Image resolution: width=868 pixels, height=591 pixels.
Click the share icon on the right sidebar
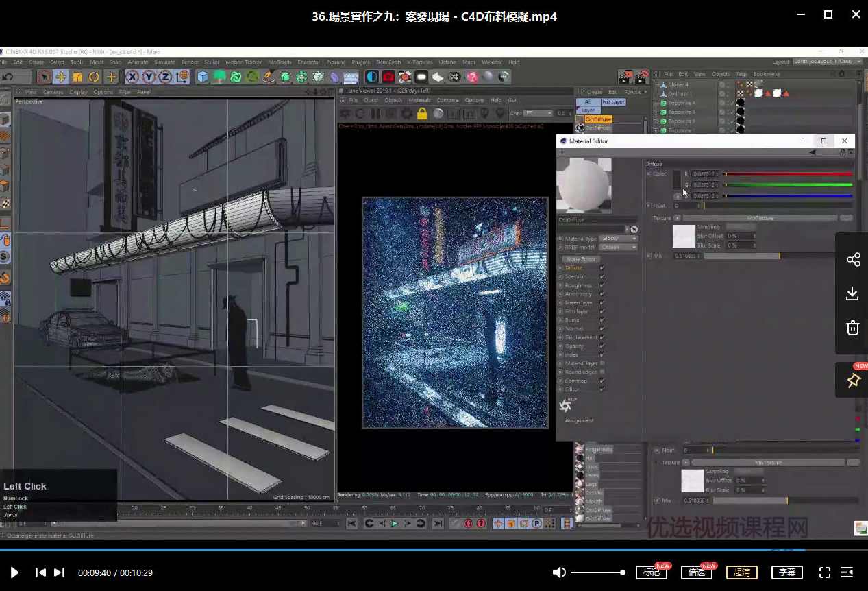click(x=852, y=259)
